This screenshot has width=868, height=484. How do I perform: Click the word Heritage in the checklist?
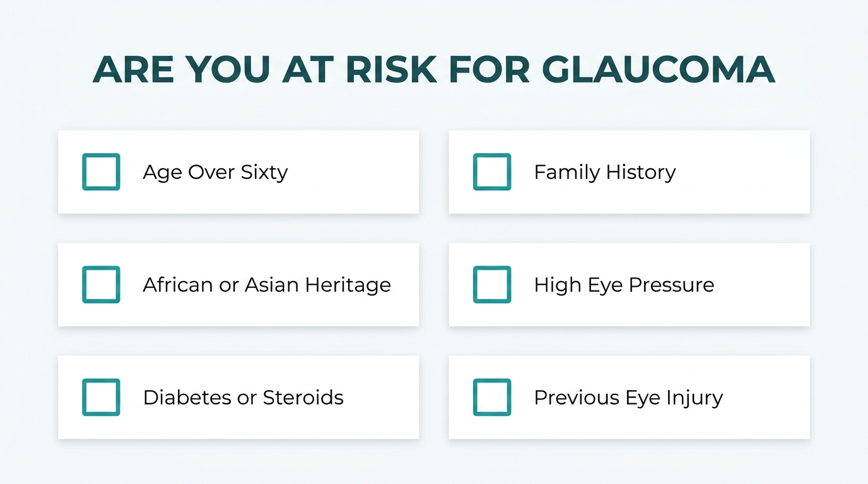point(348,285)
